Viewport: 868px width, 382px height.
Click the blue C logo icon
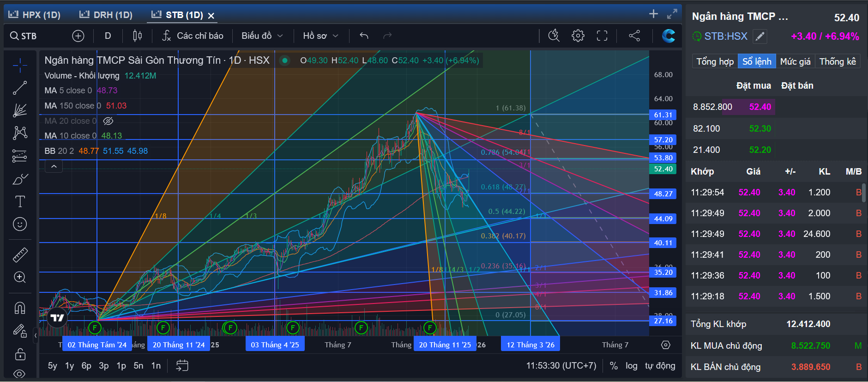pos(668,36)
